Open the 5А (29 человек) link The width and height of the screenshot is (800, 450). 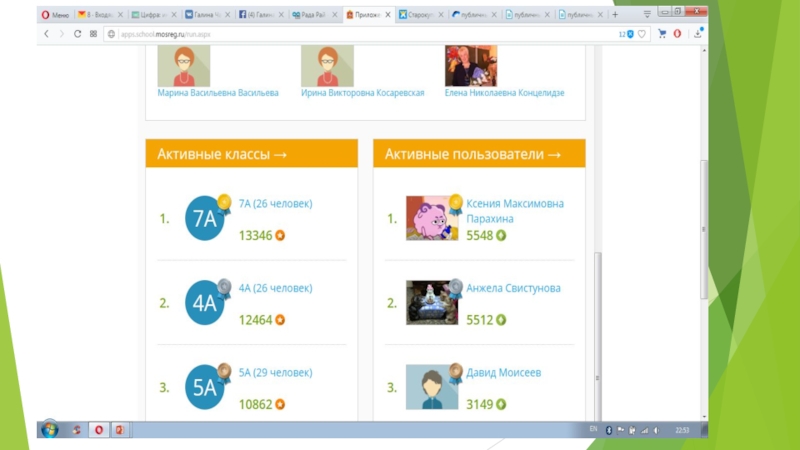point(276,373)
